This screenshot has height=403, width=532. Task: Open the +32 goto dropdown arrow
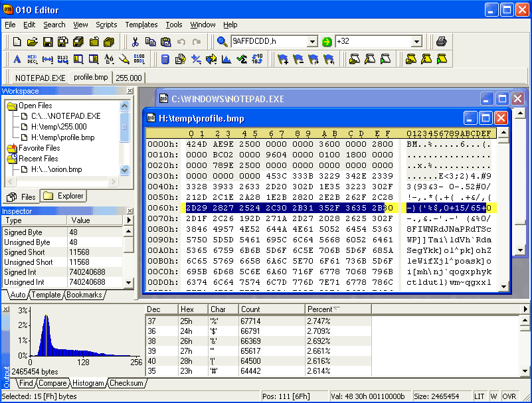click(416, 42)
